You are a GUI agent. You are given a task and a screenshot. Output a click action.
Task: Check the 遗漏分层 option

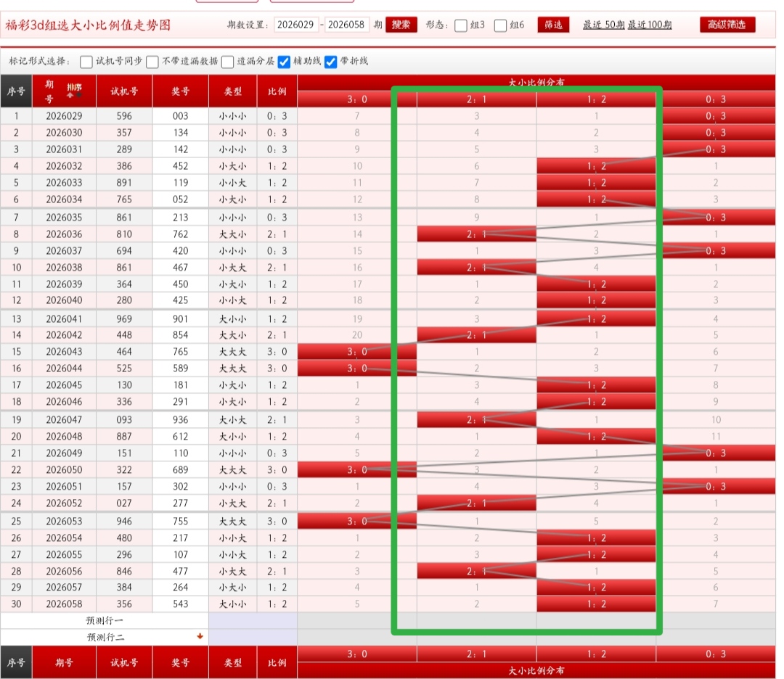[228, 62]
